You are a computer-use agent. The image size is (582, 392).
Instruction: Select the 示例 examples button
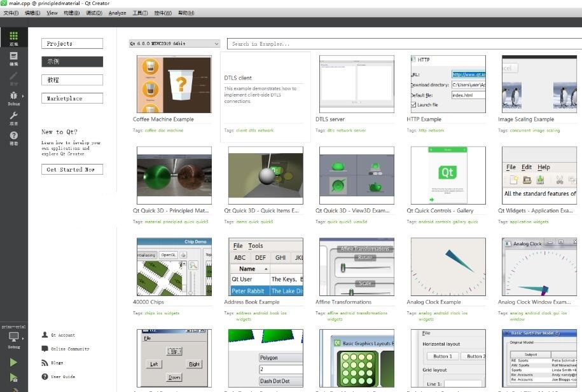tap(72, 62)
